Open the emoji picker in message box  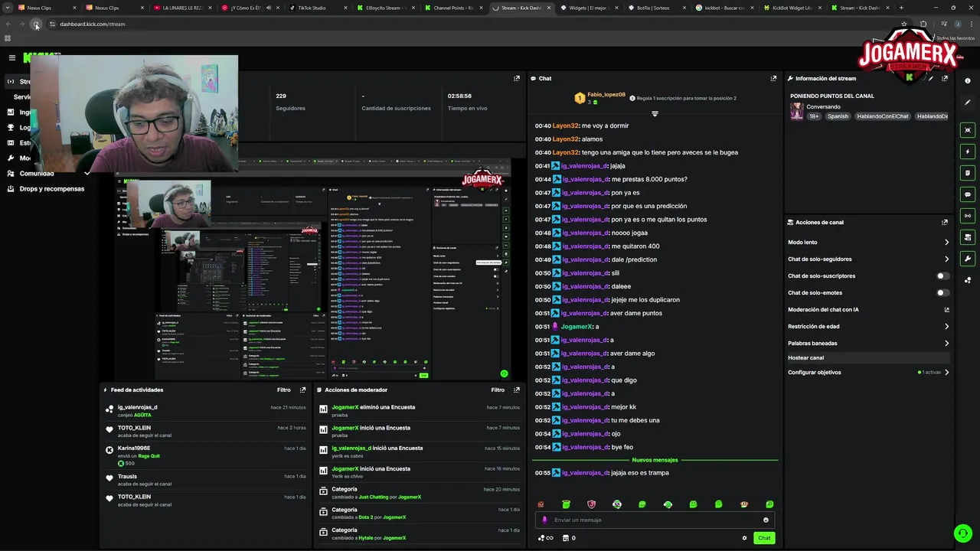point(766,520)
